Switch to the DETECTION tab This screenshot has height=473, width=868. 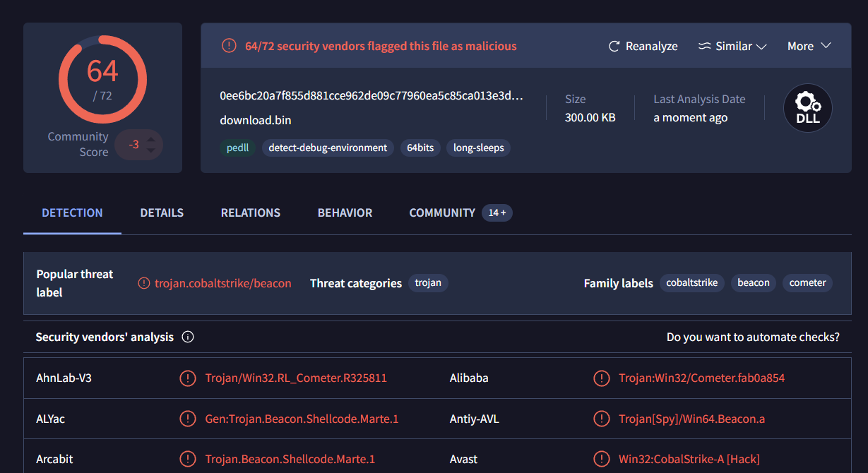tap(72, 212)
